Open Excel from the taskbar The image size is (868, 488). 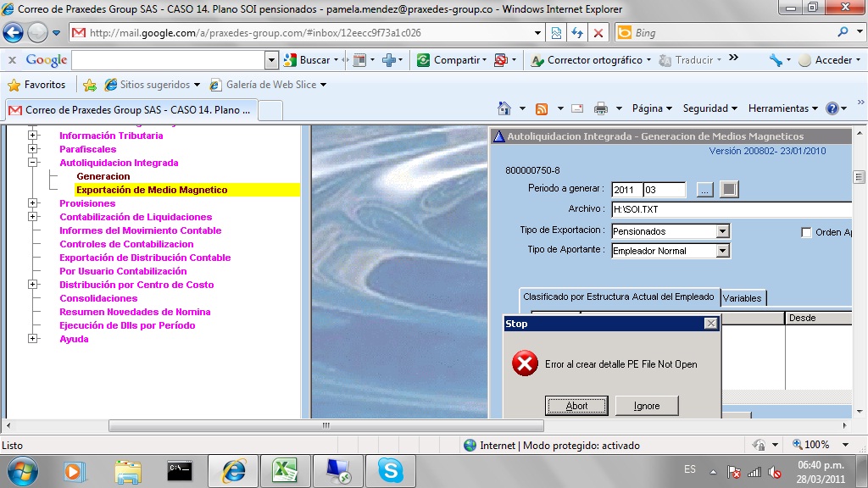[x=284, y=469]
